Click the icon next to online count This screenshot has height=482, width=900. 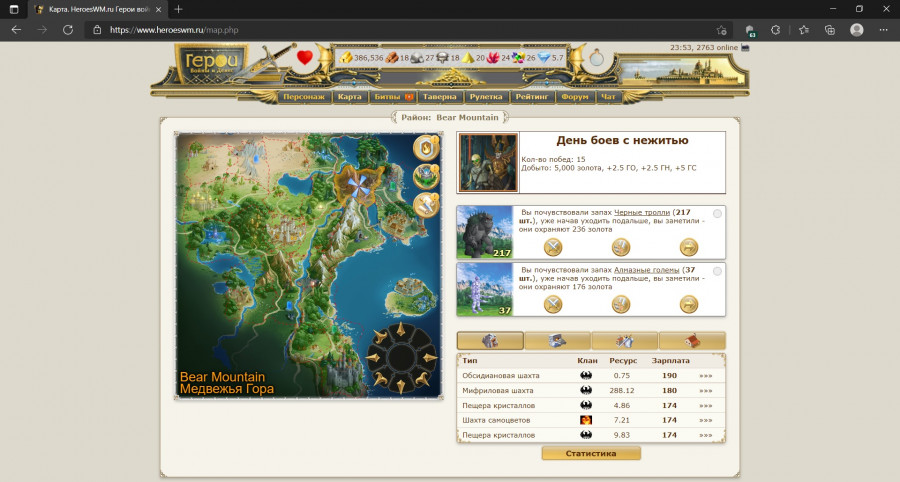(x=745, y=48)
